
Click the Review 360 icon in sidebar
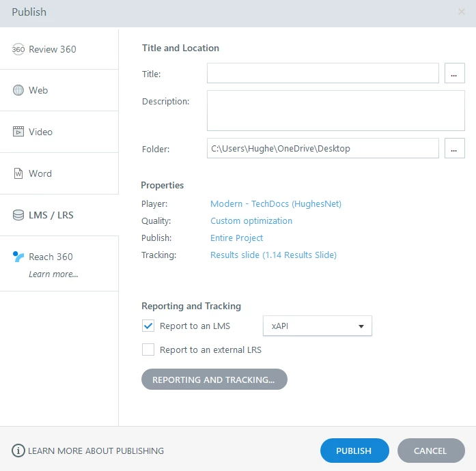click(x=18, y=49)
